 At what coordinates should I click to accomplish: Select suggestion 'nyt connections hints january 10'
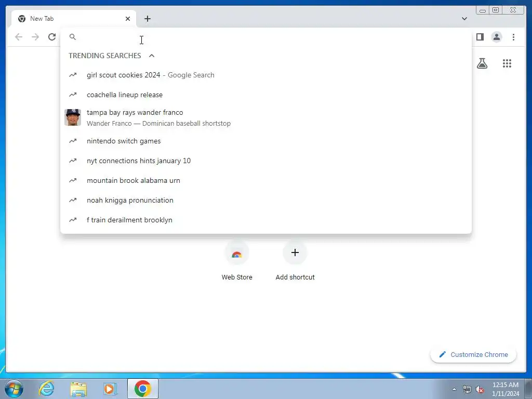(x=266, y=161)
